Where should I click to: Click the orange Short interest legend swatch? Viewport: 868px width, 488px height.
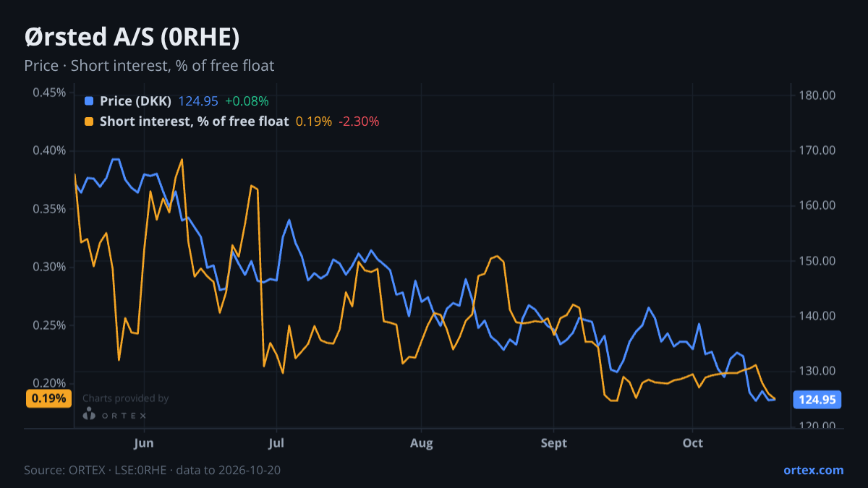[x=89, y=121]
